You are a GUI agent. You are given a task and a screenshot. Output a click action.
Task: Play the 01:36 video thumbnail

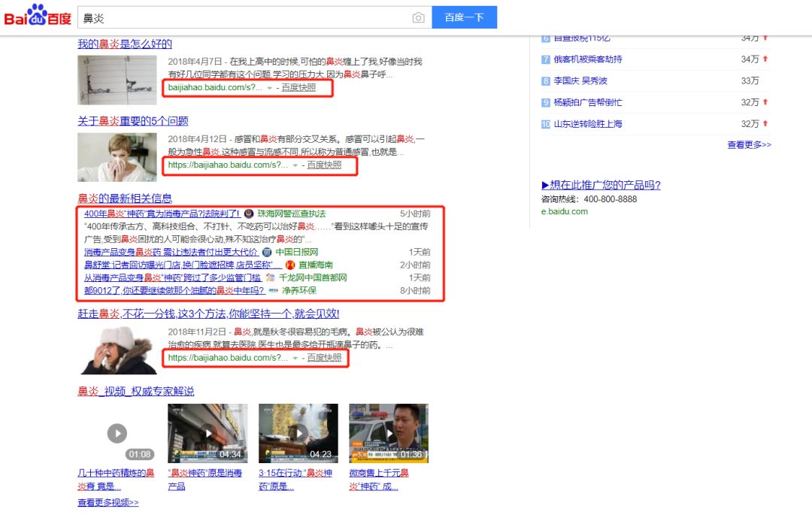coord(389,433)
